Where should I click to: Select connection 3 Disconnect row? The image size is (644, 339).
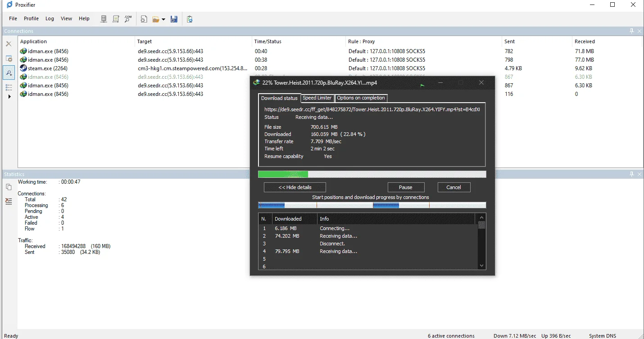click(368, 244)
